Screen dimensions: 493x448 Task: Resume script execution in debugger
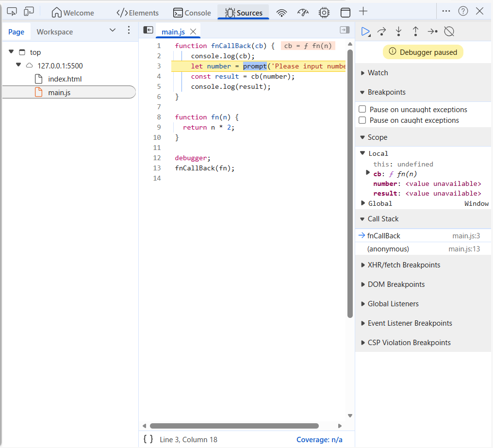365,32
